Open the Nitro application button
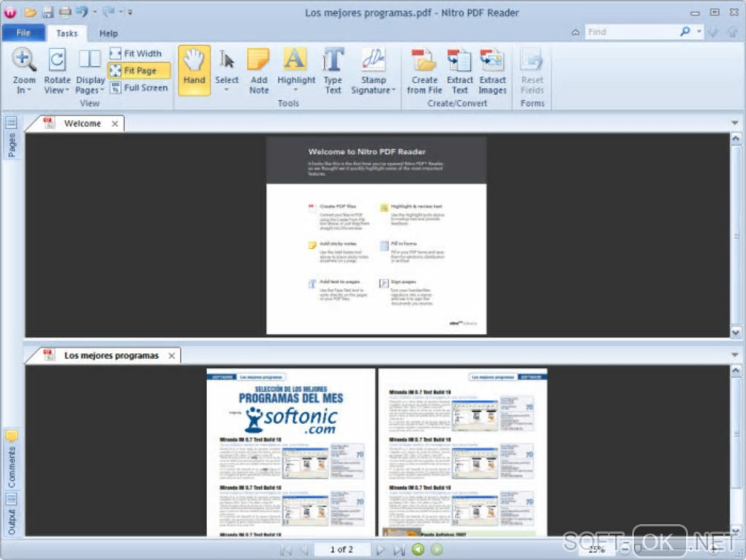The image size is (746, 560). [10, 12]
